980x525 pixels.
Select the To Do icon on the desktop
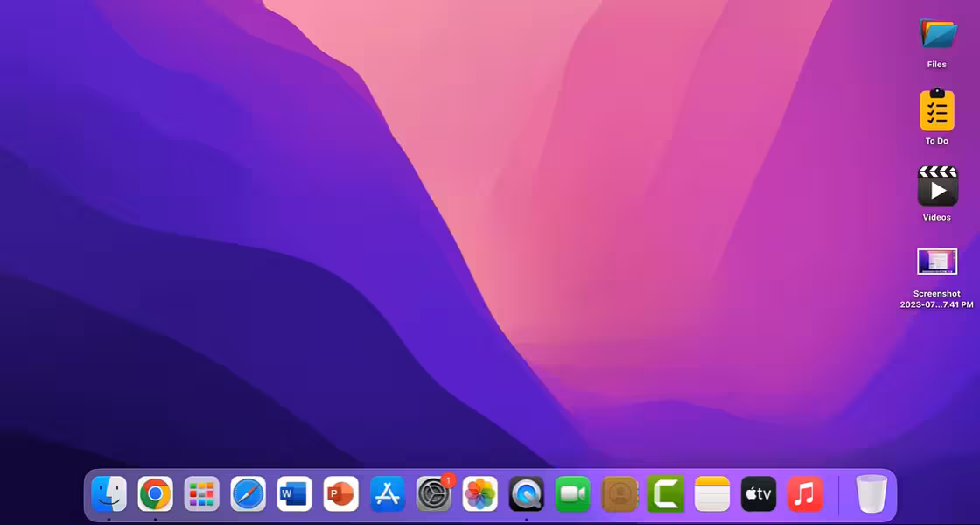pyautogui.click(x=937, y=108)
